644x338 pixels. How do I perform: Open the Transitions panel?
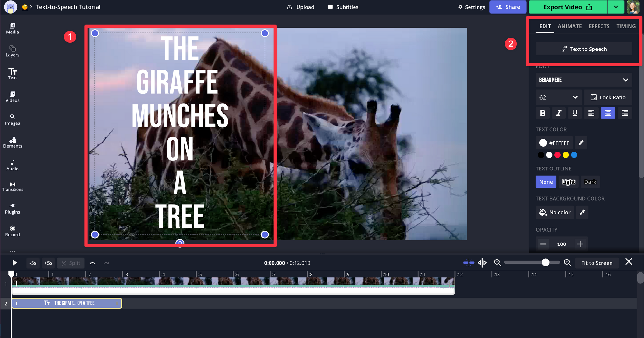(x=13, y=186)
